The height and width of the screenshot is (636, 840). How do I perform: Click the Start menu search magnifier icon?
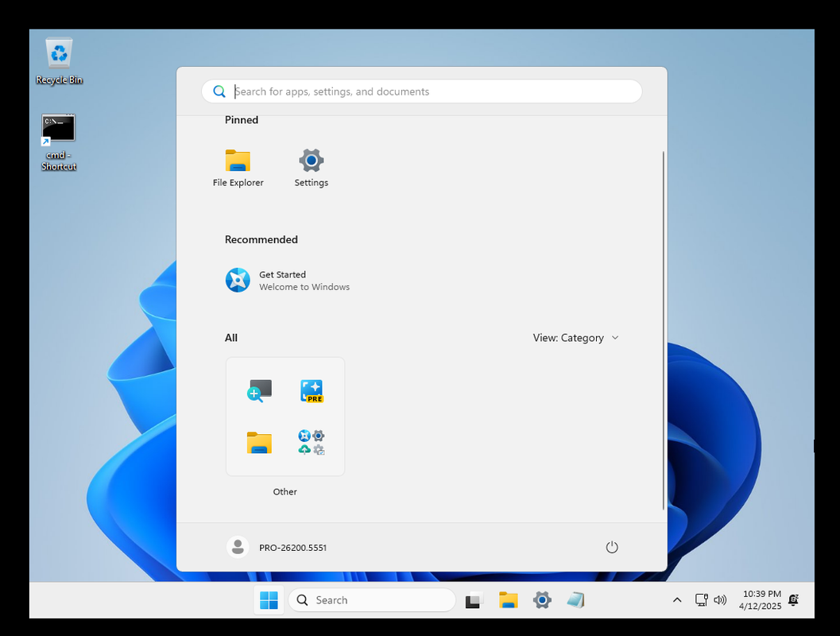point(219,91)
